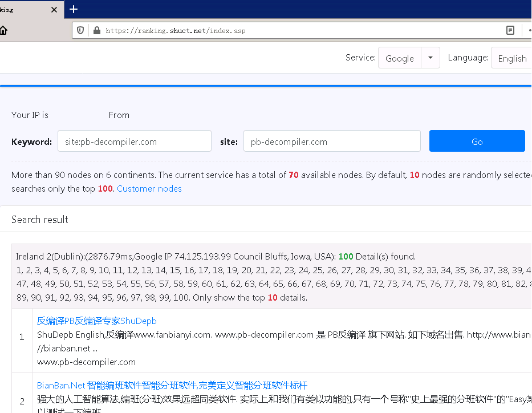The height and width of the screenshot is (413, 532).
Task: Select the green 100 Detail(s) found count
Action: (346, 257)
